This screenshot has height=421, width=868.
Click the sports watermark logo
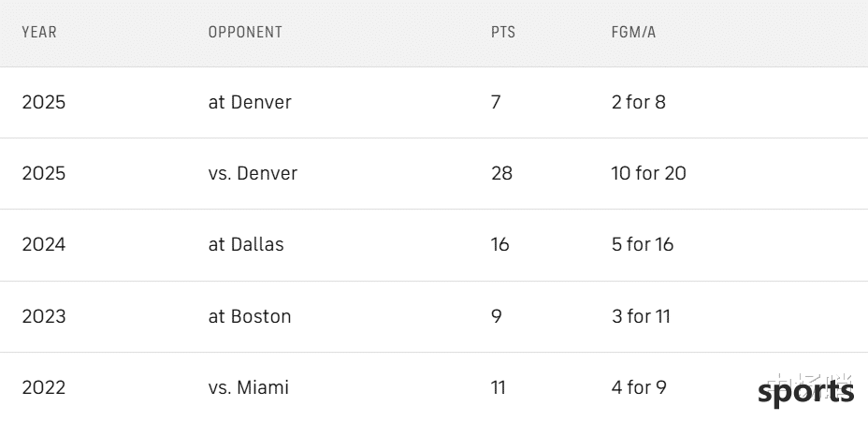coord(805,390)
